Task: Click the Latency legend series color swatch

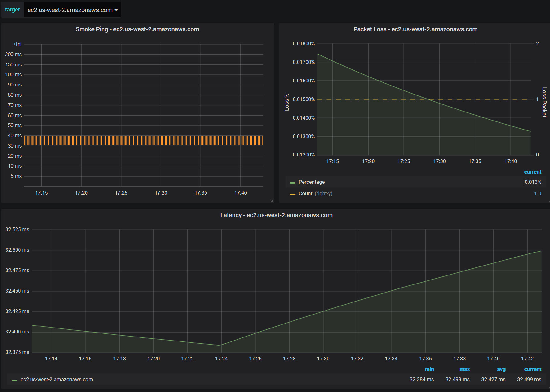Action: (x=15, y=380)
